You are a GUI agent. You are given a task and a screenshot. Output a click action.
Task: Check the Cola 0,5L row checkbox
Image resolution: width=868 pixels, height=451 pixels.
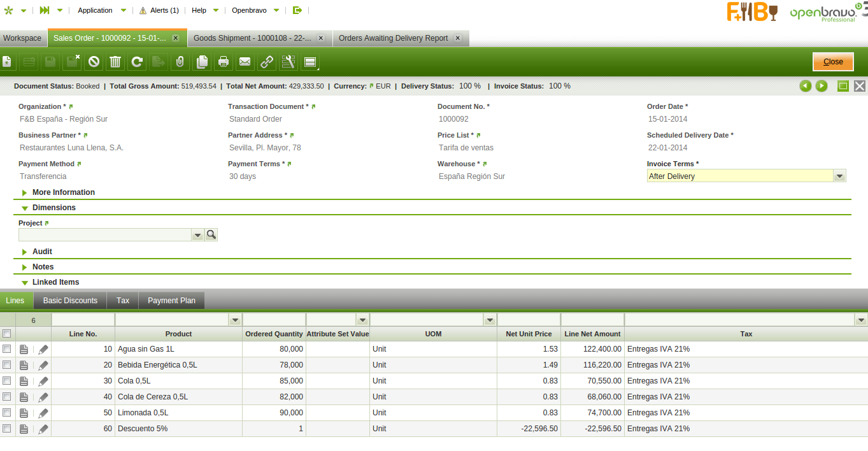tap(7, 381)
